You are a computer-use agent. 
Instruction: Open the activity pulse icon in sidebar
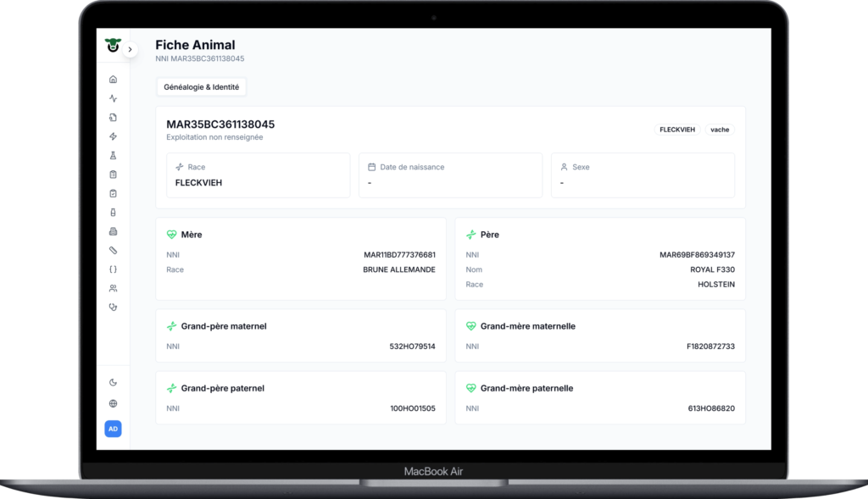click(113, 98)
